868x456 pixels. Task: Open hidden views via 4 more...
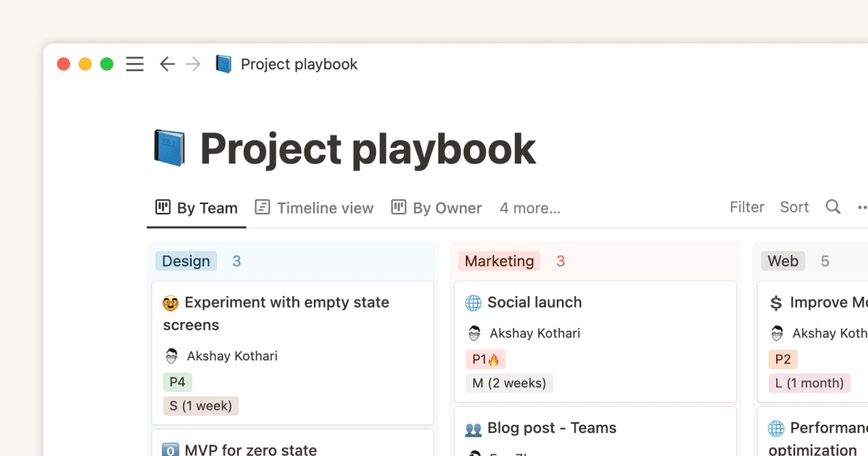pyautogui.click(x=530, y=208)
